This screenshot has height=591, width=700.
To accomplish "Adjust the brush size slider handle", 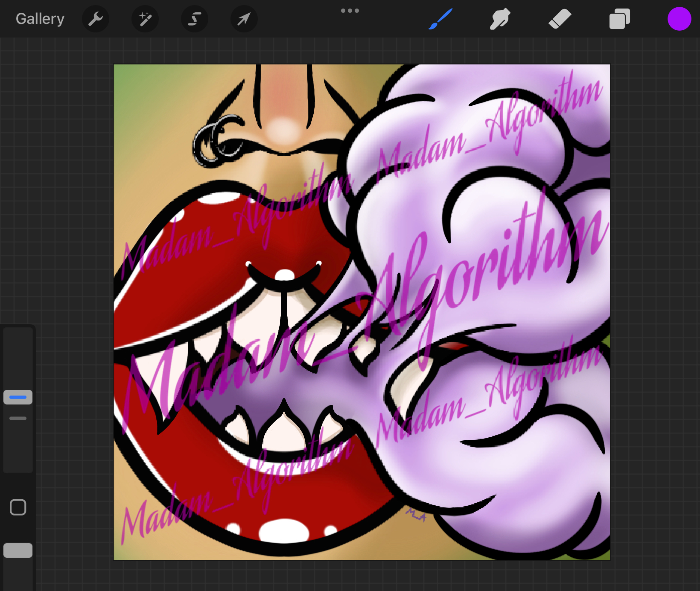I will [x=18, y=397].
